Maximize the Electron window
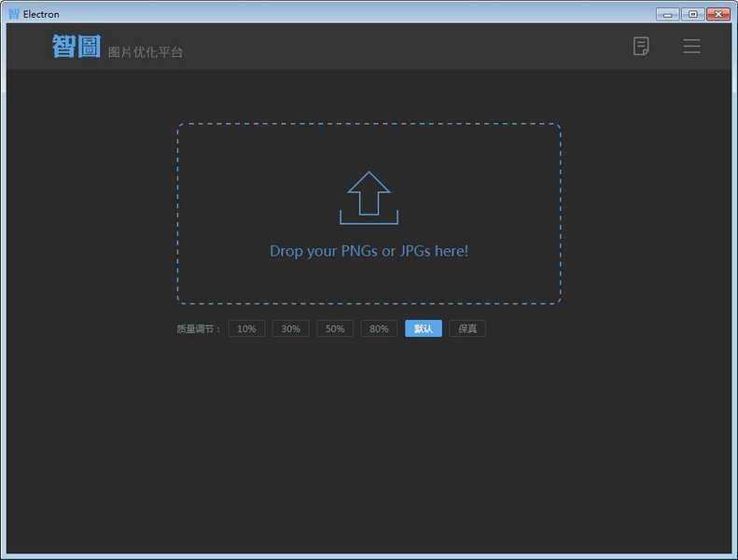 click(x=693, y=14)
